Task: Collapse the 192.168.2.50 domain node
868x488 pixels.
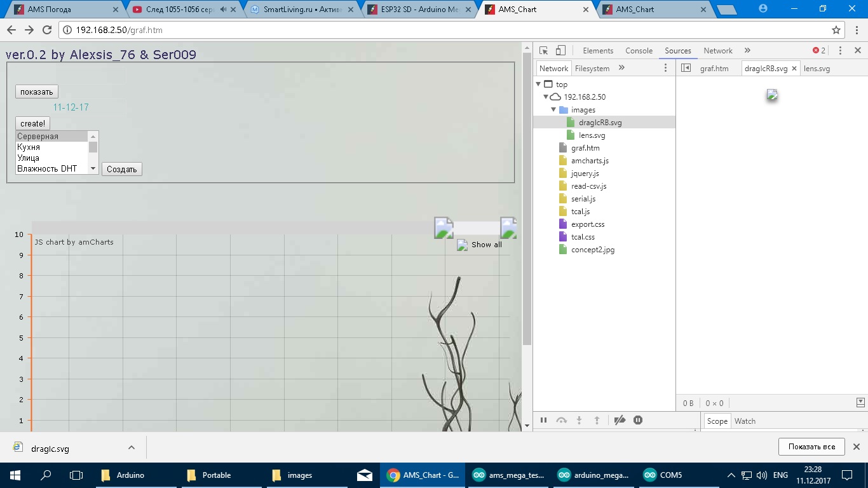Action: click(546, 97)
